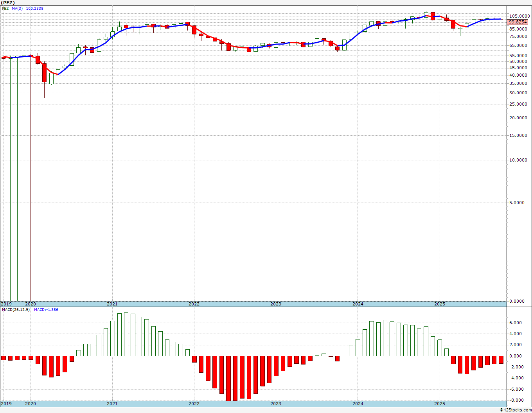Image resolution: width=532 pixels, height=413 pixels.
Task: Pick the "65.0000" price axis label
Action: (x=518, y=45)
